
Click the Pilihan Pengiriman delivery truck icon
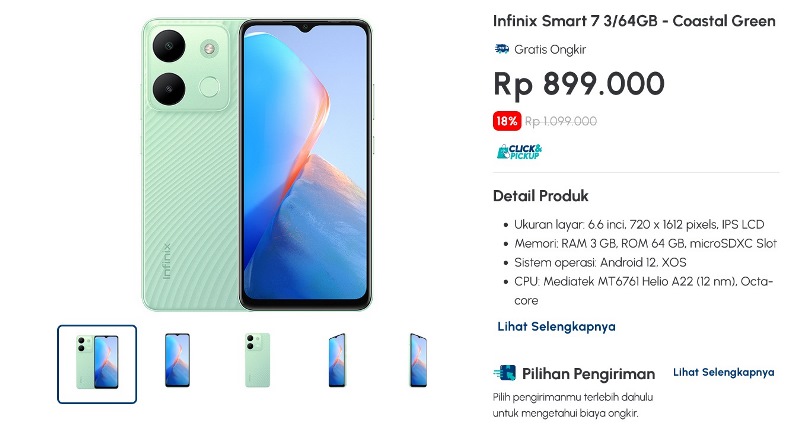click(505, 373)
